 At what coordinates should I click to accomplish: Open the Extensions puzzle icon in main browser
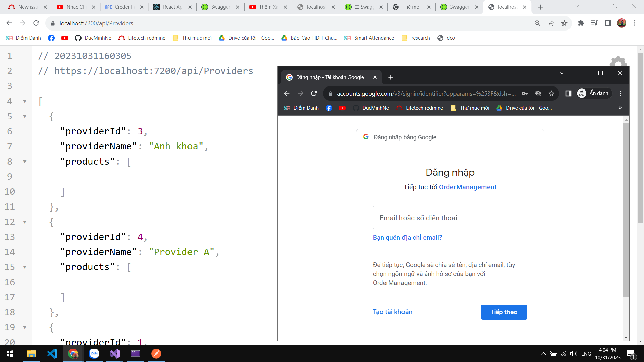click(x=581, y=23)
